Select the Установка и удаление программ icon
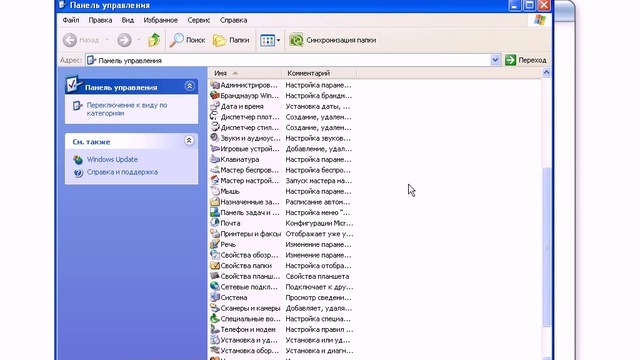The height and width of the screenshot is (360, 640). pyautogui.click(x=215, y=340)
